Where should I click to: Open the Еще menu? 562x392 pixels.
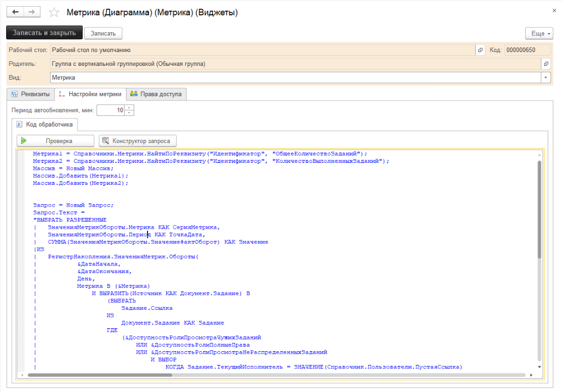540,33
